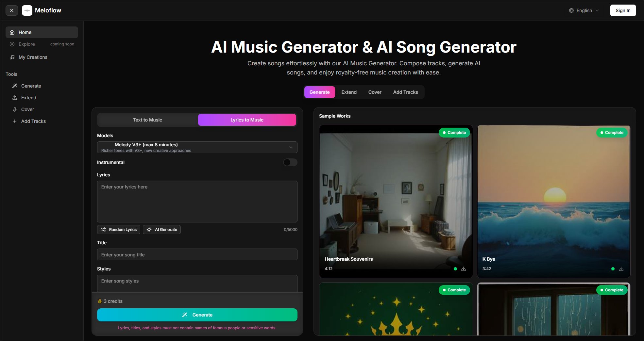This screenshot has width=644, height=341.
Task: Click the 'Sample Works' heading
Action: coord(335,116)
